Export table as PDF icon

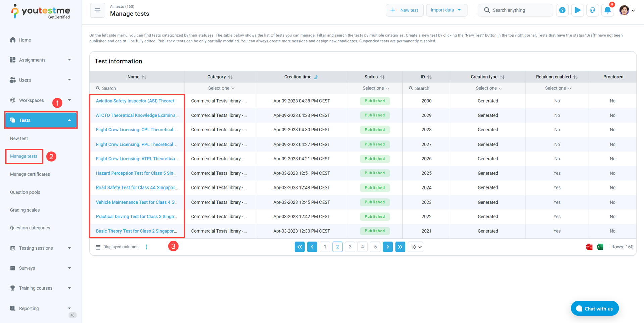[x=589, y=247]
